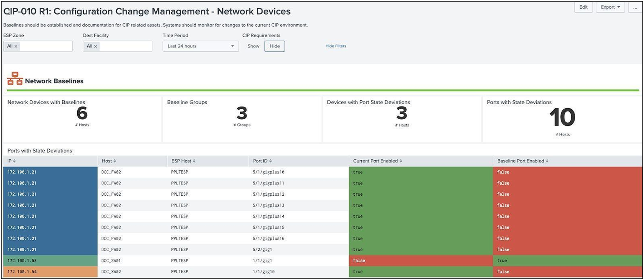Sort by Baseline Port Enabled column
Viewport: 644px width, 280px height.
click(x=523, y=161)
